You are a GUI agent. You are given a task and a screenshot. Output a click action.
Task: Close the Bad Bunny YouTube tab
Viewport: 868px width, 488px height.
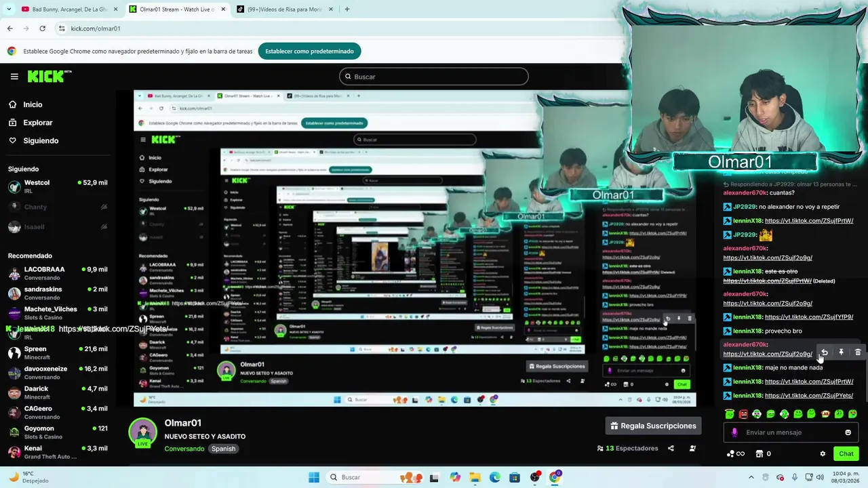[115, 9]
